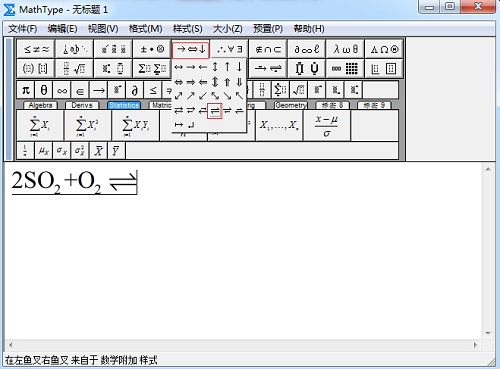The height and width of the screenshot is (369, 500).
Task: Open the 大小(Z) menu
Action: (227, 29)
